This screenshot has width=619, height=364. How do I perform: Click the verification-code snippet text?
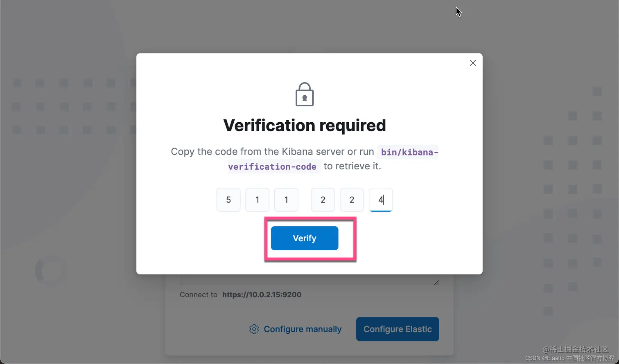point(272,166)
